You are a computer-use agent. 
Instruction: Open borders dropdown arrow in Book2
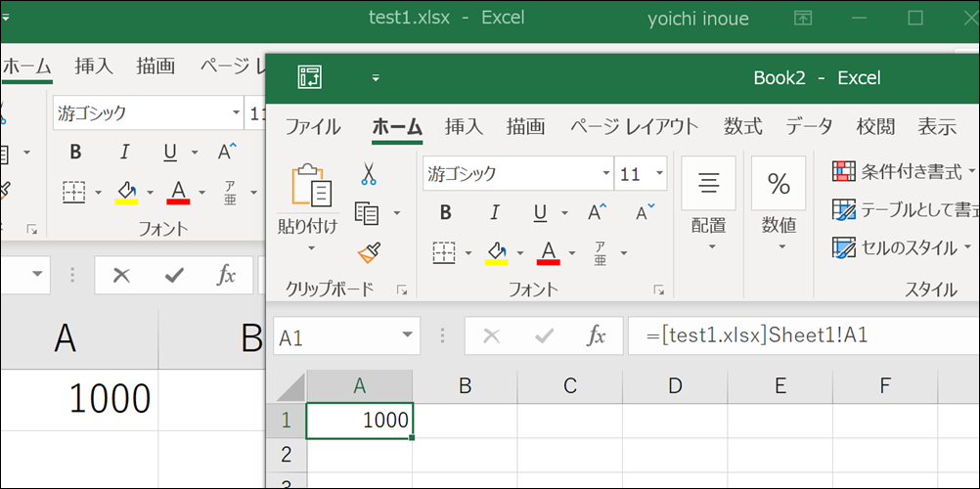(x=468, y=253)
